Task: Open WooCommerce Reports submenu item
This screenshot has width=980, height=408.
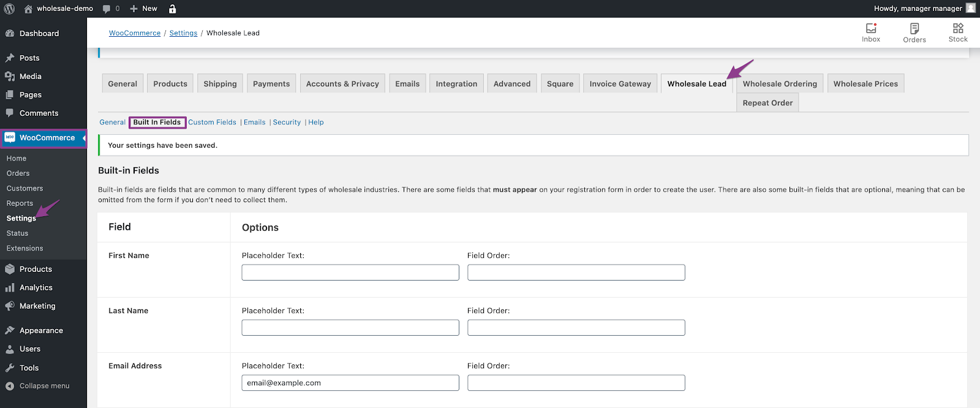Action: tap(20, 203)
